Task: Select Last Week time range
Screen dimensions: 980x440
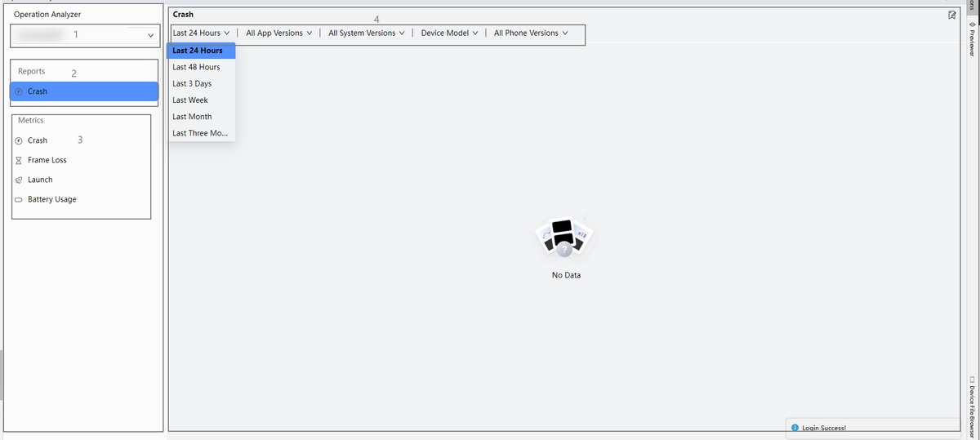Action: 190,100
